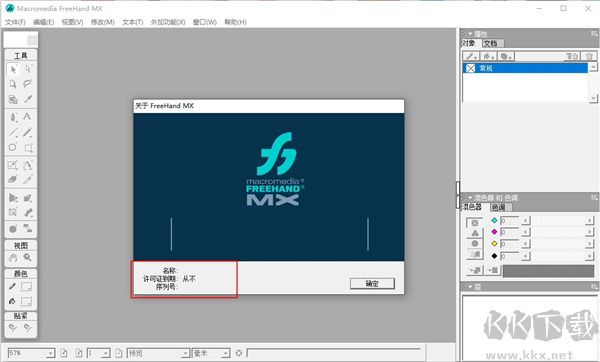The height and width of the screenshot is (362, 600).
Task: Select HLS mode in color mixer
Action: point(475,243)
